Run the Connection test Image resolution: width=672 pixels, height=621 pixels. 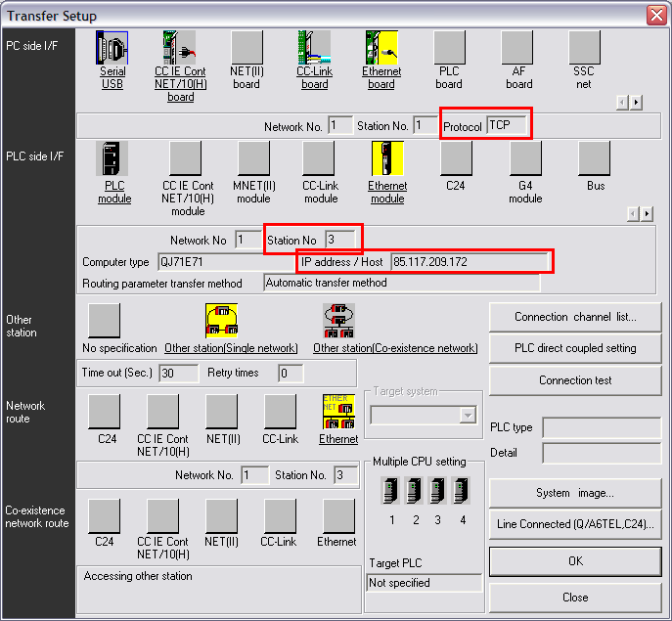pos(575,380)
